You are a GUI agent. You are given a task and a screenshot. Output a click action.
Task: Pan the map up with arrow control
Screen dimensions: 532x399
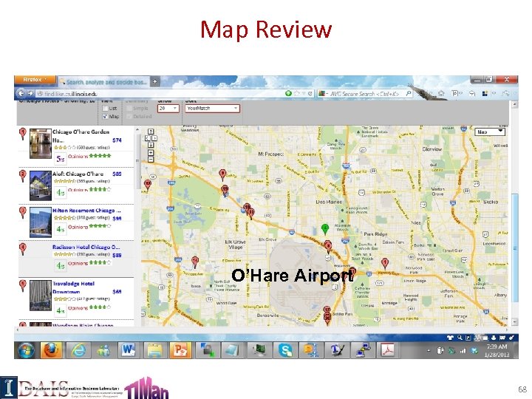[x=151, y=132]
